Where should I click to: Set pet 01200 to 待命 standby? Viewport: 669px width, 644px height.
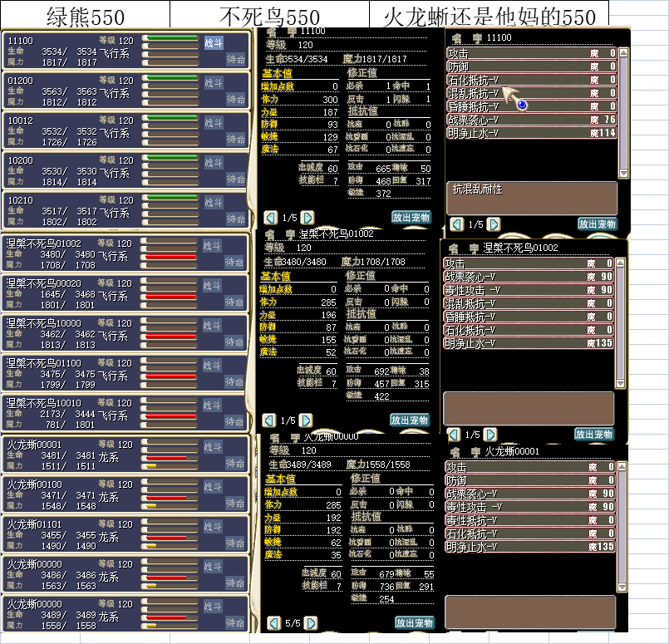point(236,100)
